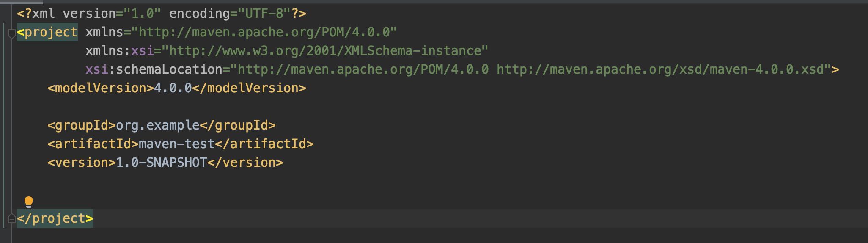868x243 pixels.
Task: Place the cursor in the org.example groupId value
Action: [157, 125]
